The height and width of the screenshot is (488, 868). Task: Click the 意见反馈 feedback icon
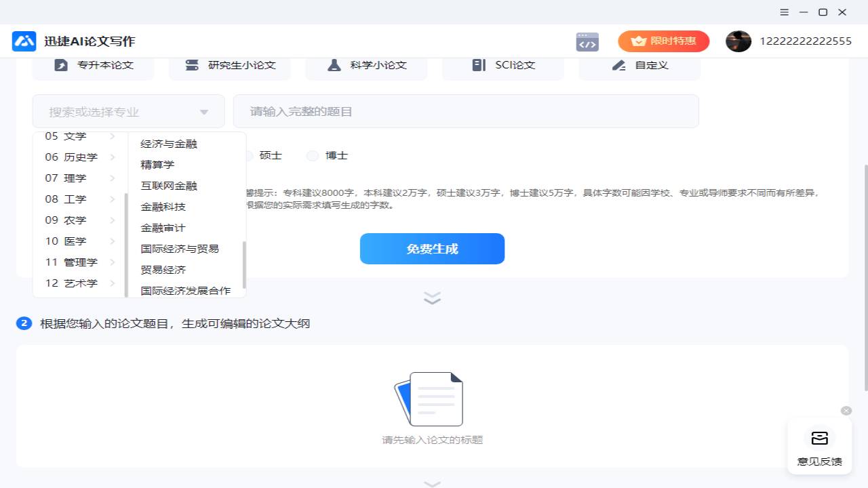[x=819, y=438]
